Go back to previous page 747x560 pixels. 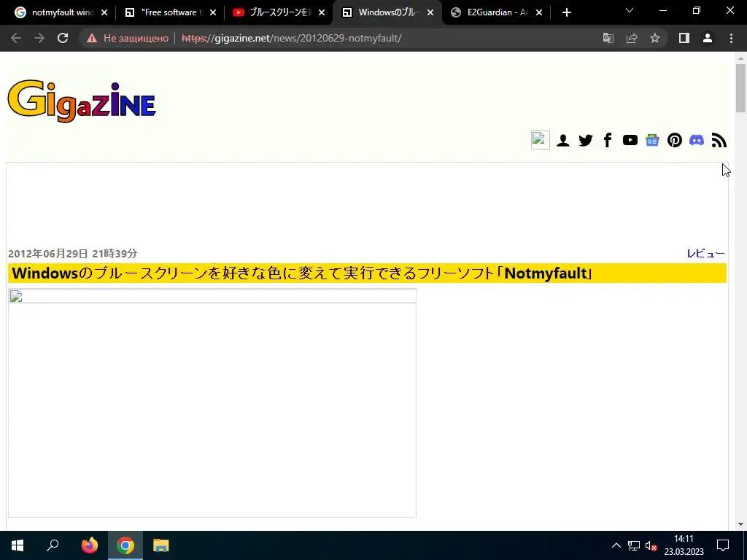[x=16, y=38]
